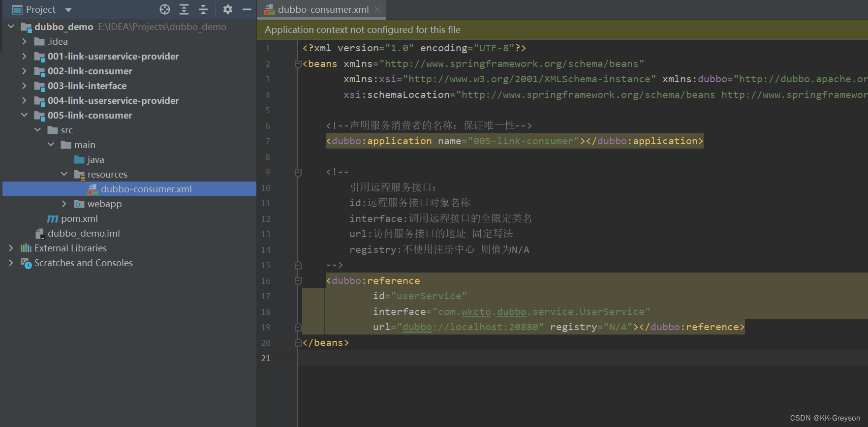Collapse the resources folder
The height and width of the screenshot is (427, 868).
[x=64, y=174]
